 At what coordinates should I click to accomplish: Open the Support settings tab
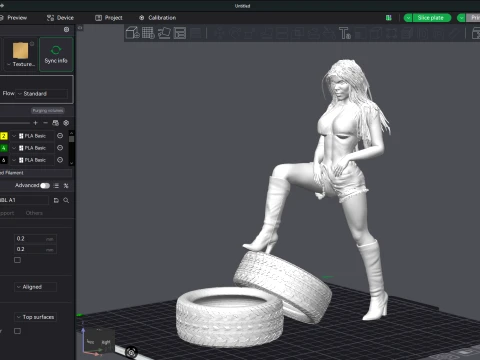[x=7, y=213]
